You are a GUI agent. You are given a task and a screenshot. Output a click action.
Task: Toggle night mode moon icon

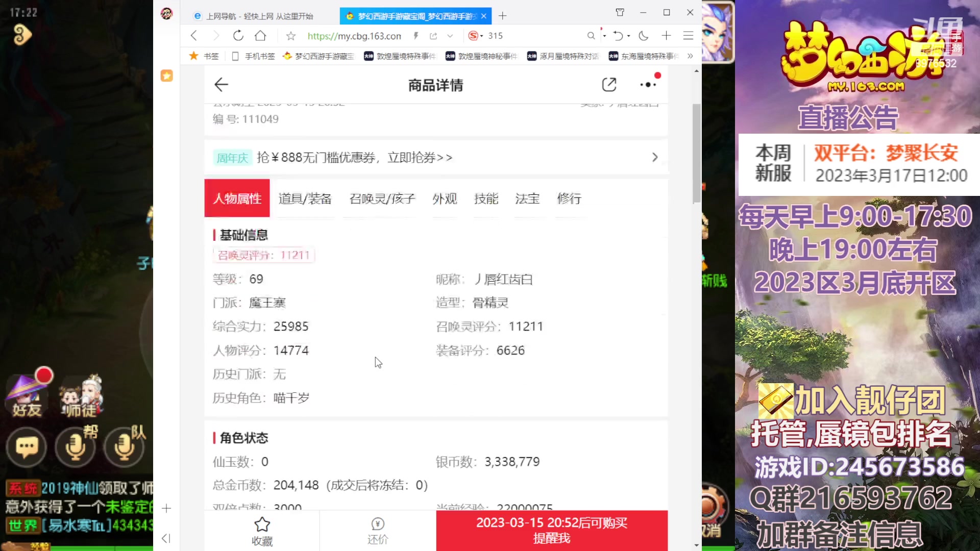pos(644,36)
